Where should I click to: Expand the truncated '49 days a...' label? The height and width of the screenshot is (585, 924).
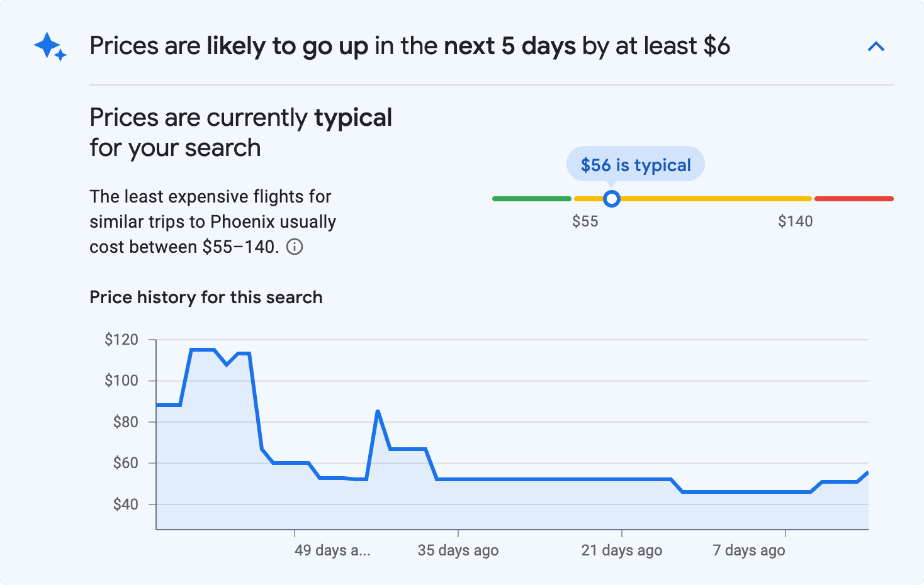point(332,550)
